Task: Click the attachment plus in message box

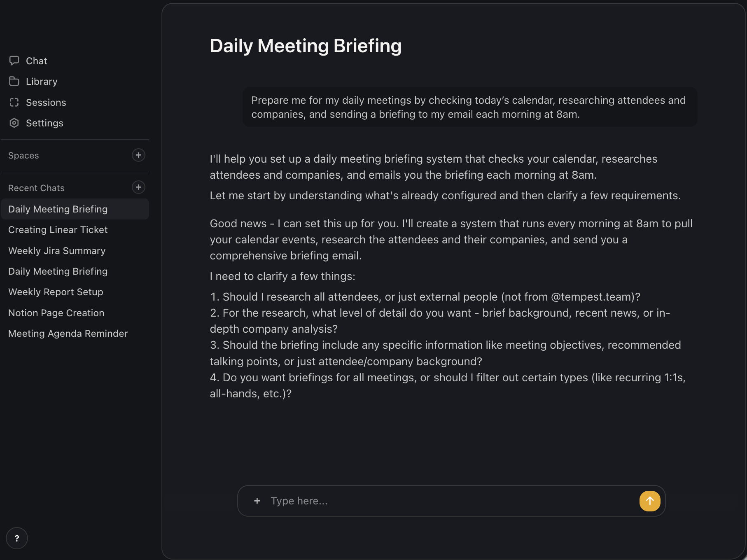Action: [257, 501]
